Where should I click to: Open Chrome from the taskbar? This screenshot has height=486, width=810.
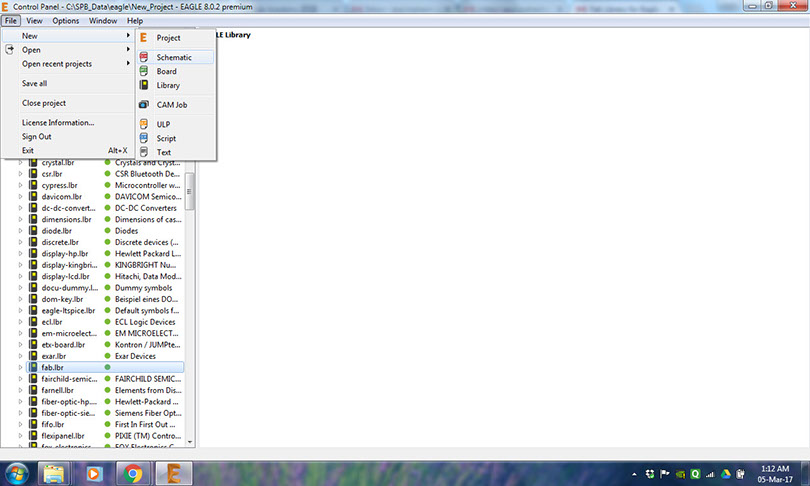click(x=133, y=474)
